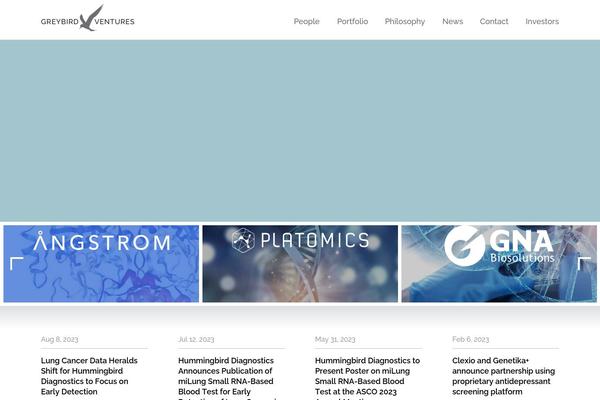Image resolution: width=600 pixels, height=400 pixels.
Task: Click the Feb 6, 2023 date
Action: [x=471, y=340]
